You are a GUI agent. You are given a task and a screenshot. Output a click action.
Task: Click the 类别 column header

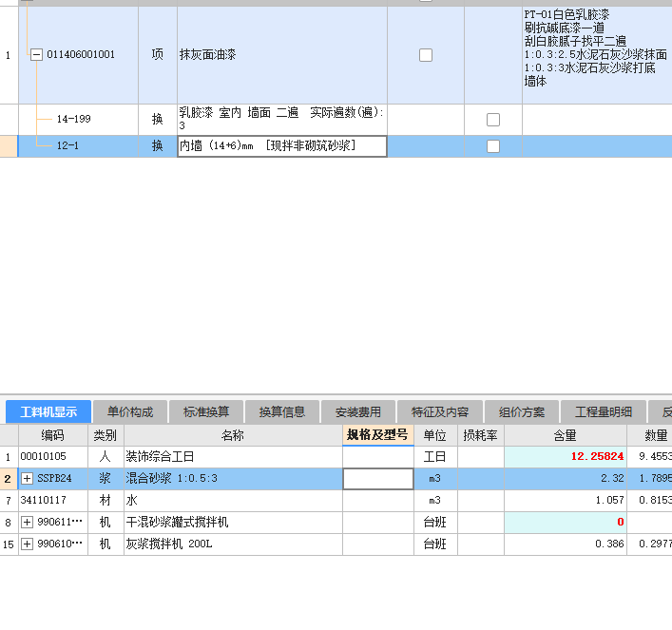(106, 436)
